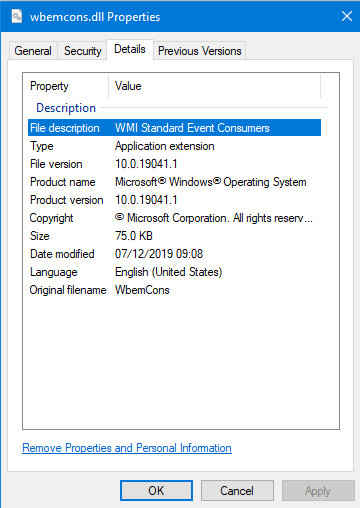Select the Product name row
The width and height of the screenshot is (360, 508).
174,182
